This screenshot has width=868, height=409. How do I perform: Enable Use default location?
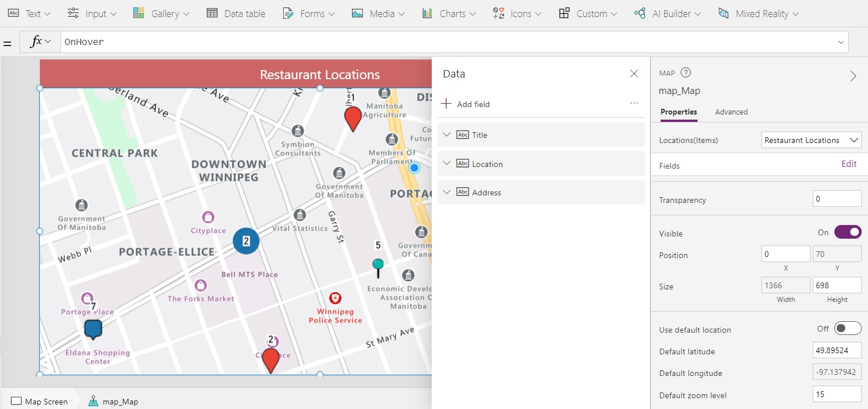tap(847, 328)
